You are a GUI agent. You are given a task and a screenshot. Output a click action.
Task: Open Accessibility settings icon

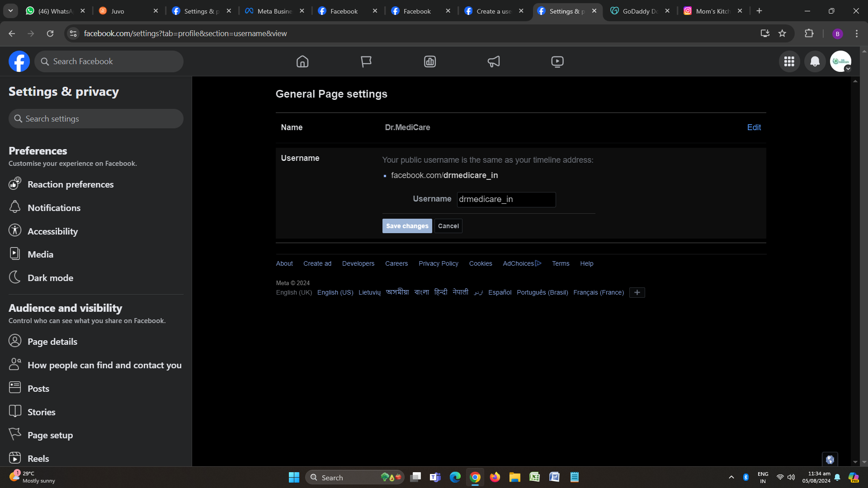pos(15,230)
